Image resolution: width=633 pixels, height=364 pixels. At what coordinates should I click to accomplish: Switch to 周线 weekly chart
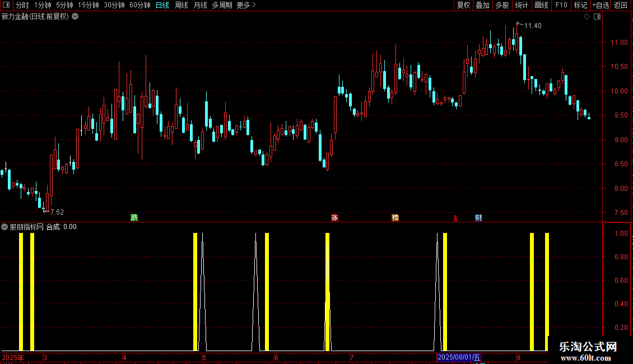click(x=181, y=5)
